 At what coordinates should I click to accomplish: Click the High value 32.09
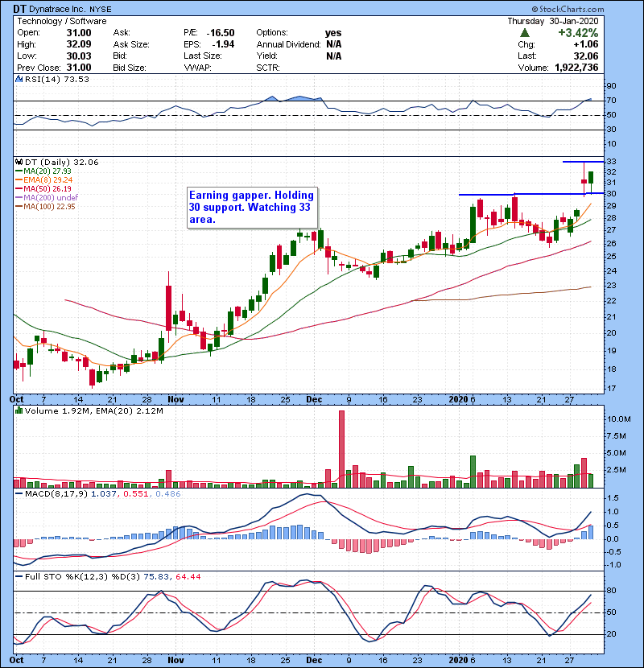tap(79, 44)
